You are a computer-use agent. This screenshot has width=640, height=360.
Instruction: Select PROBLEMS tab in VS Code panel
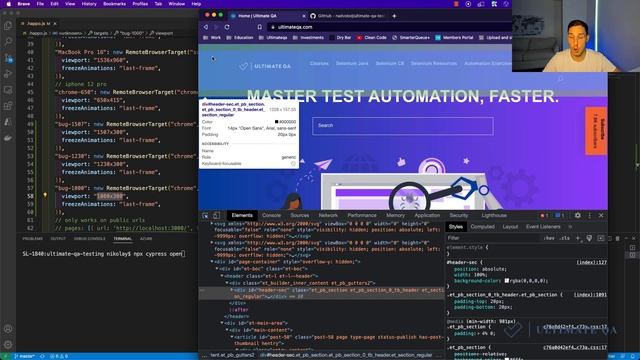click(32, 239)
